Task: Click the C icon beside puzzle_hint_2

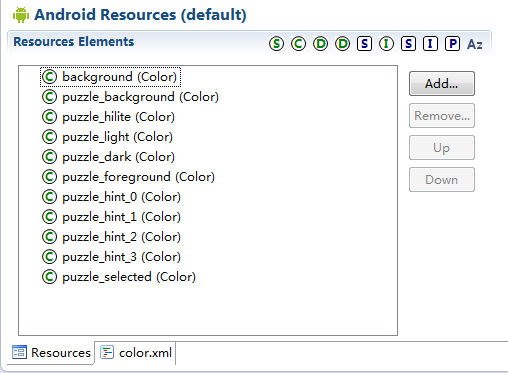Action: 49,237
